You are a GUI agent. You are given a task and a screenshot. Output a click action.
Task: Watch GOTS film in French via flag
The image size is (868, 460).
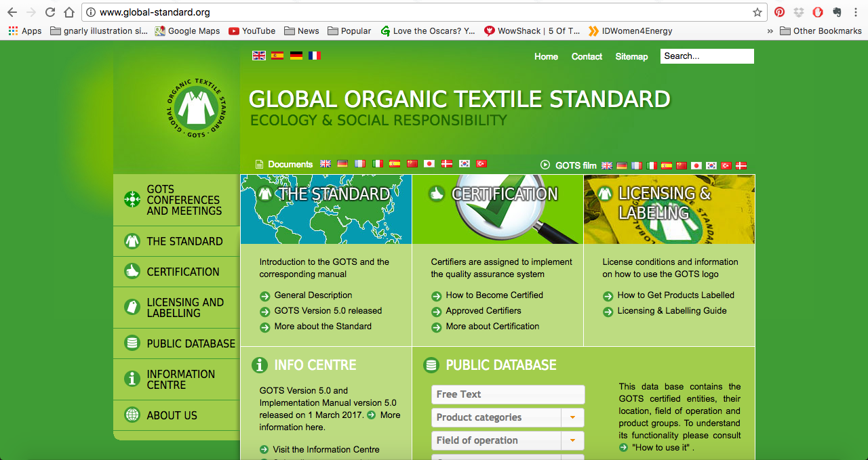click(637, 165)
